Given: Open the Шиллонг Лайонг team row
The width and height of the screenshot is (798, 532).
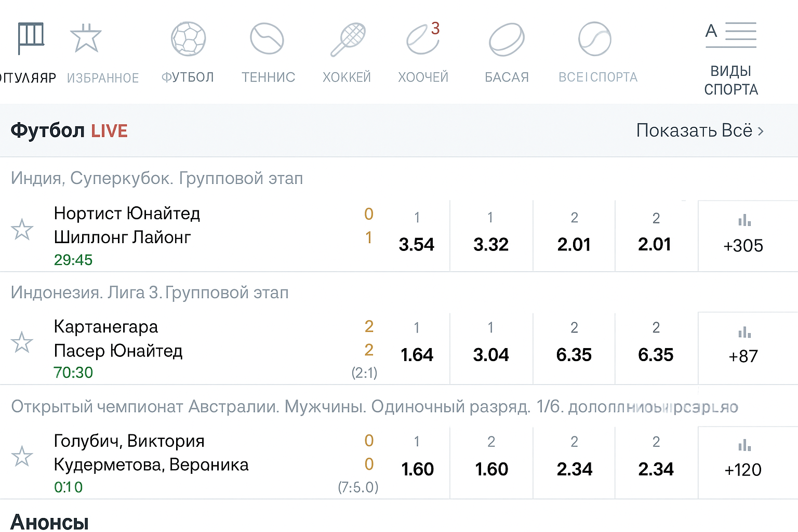Looking at the screenshot, I should (x=123, y=237).
